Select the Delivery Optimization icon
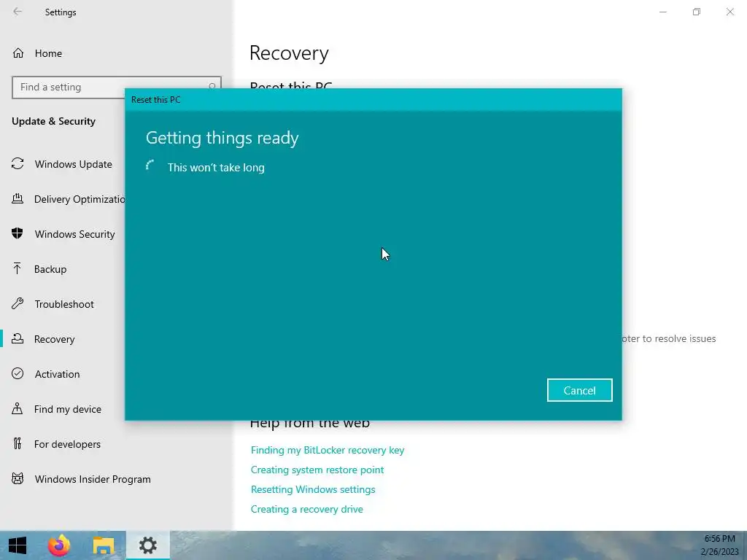This screenshot has width=747, height=560. point(18,198)
